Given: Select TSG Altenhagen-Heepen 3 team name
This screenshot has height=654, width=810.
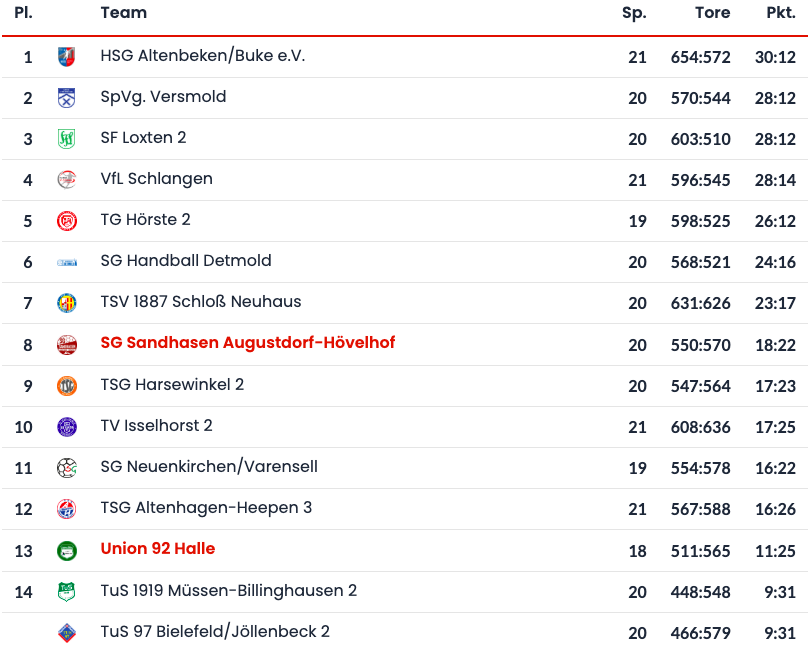Looking at the screenshot, I should (206, 508).
